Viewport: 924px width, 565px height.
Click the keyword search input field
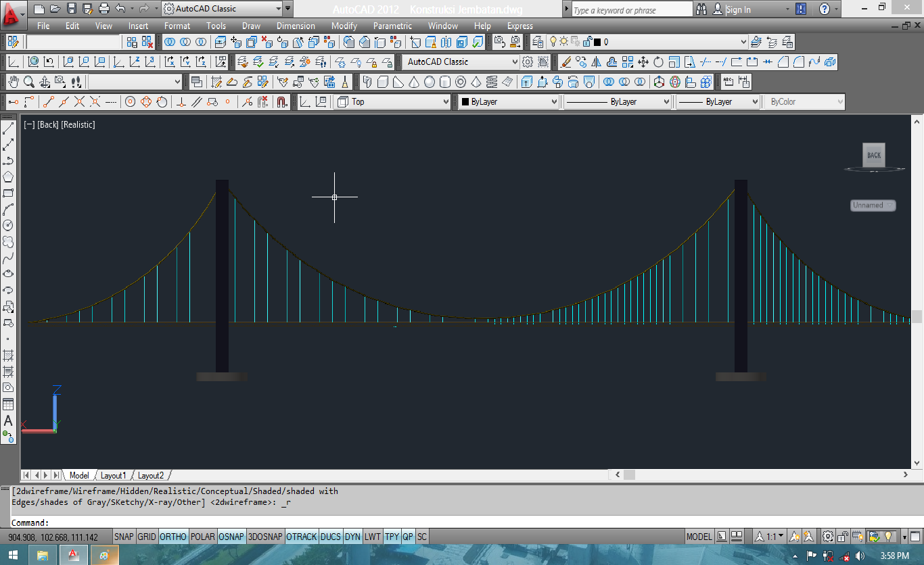(x=632, y=10)
